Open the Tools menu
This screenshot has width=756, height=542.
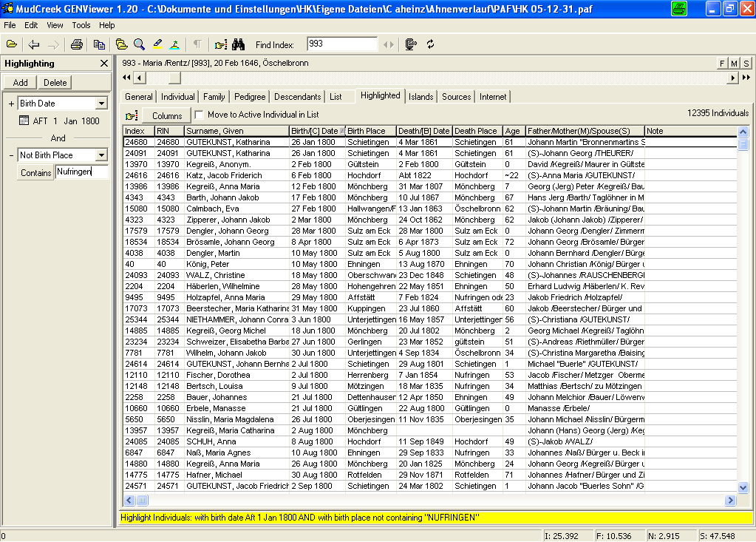pyautogui.click(x=81, y=25)
